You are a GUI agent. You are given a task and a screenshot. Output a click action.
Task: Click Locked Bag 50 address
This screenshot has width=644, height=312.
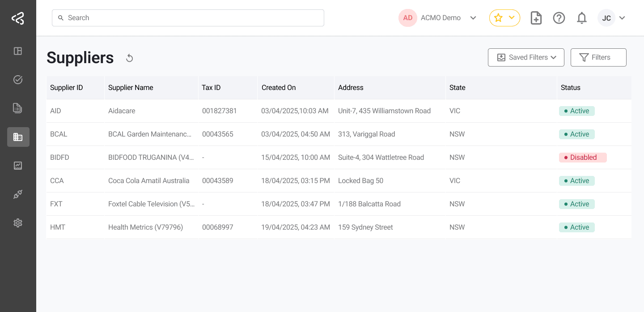360,181
